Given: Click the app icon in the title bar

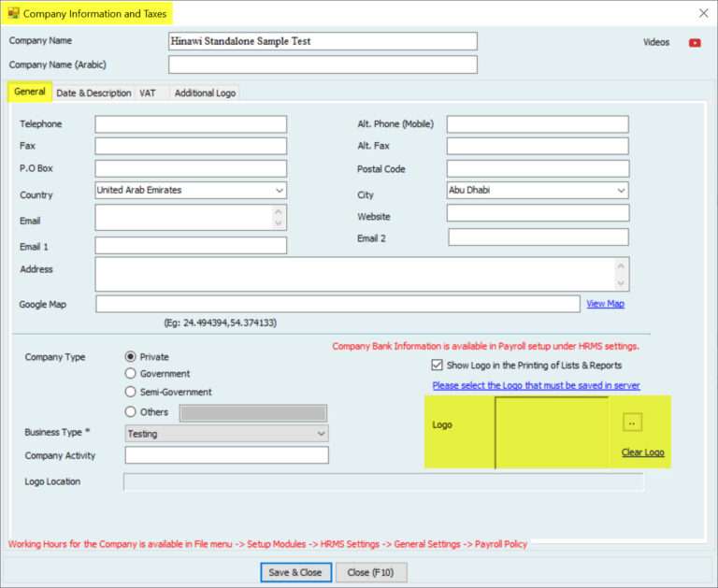Looking at the screenshot, I should (13, 13).
